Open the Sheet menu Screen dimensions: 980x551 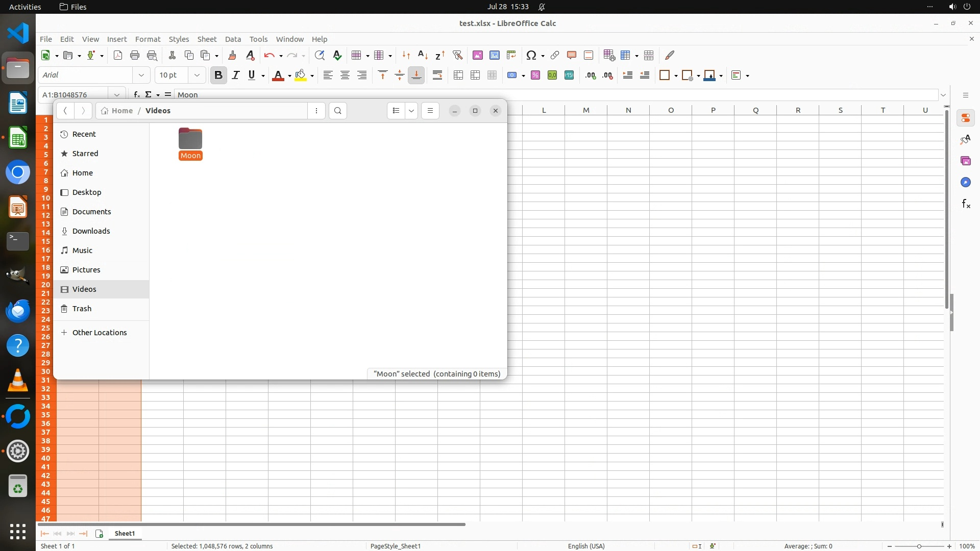pos(207,39)
